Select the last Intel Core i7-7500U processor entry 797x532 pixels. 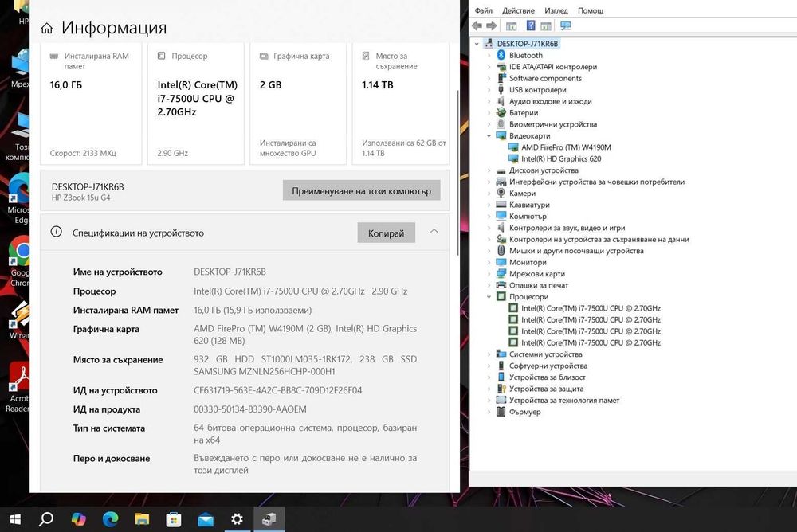(x=591, y=342)
